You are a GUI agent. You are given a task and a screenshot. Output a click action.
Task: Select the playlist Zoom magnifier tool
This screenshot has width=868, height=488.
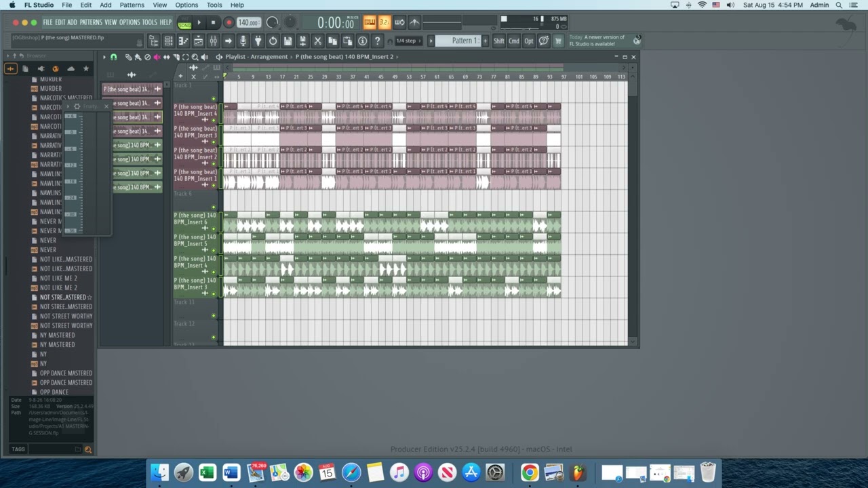click(x=195, y=58)
